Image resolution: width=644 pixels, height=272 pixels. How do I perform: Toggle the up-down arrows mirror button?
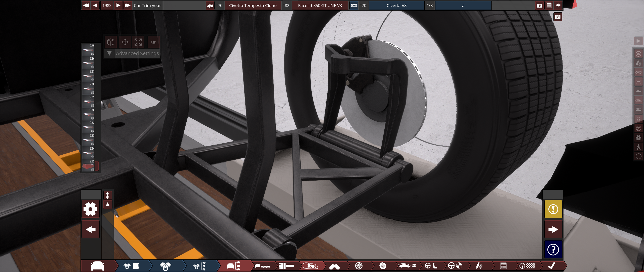107,195
